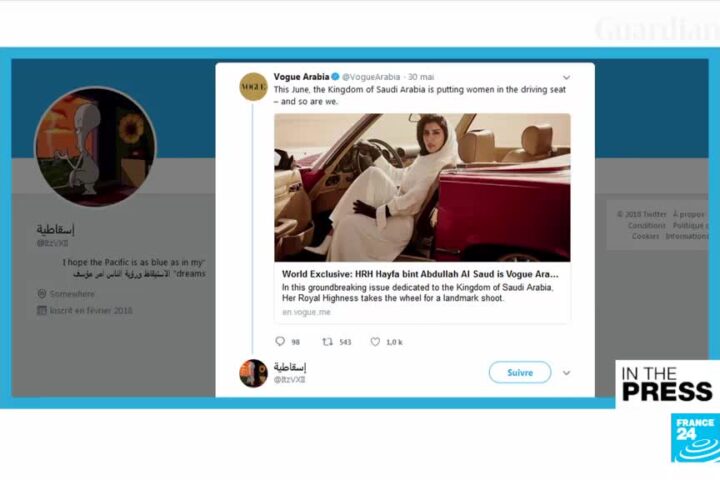Viewport: 720px width, 480px height.
Task: Click the tweet text about Saudi women driving
Action: (x=420, y=96)
